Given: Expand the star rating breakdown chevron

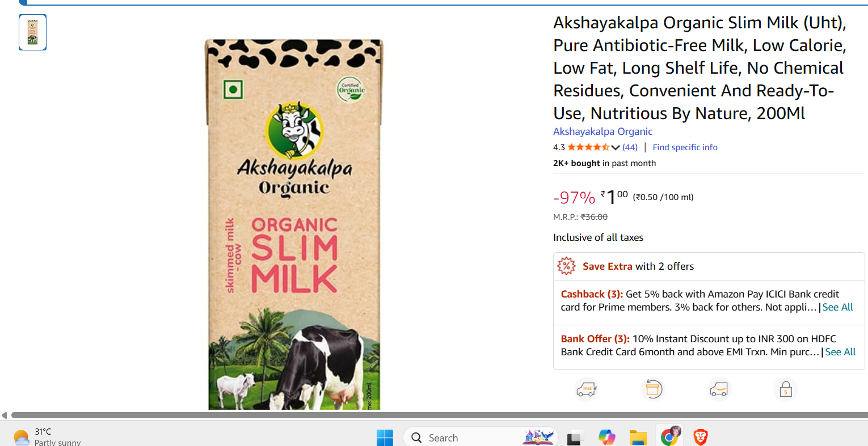Looking at the screenshot, I should (616, 147).
